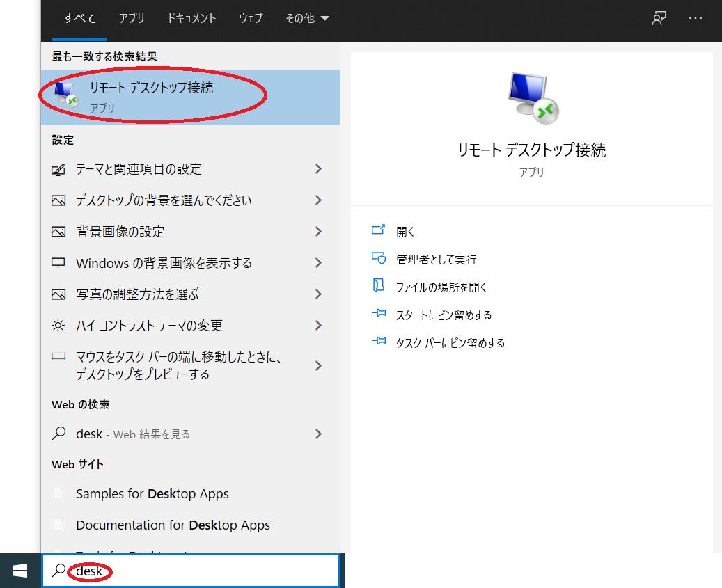Switch to the アプリ tab
This screenshot has height=588, width=722.
tap(132, 19)
